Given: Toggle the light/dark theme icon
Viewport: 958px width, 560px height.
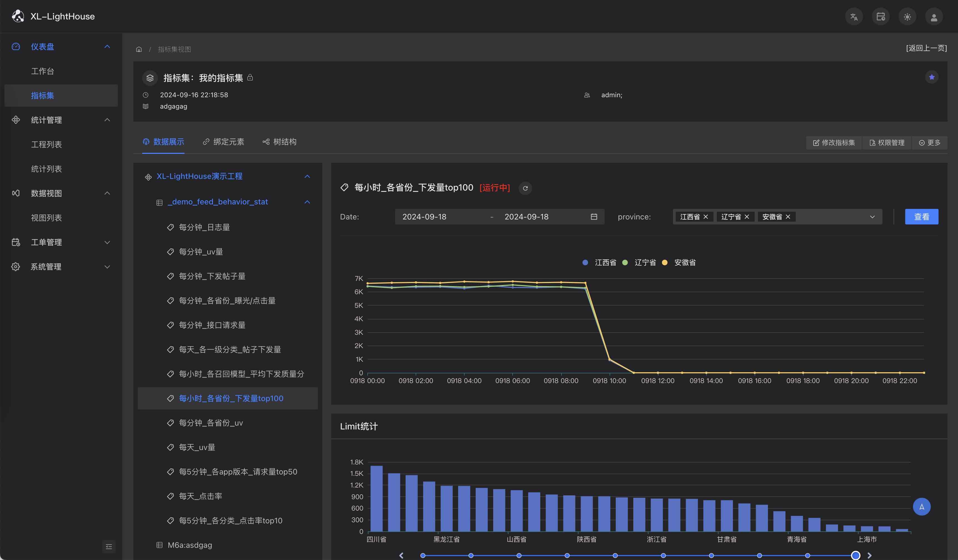Looking at the screenshot, I should 907,17.
